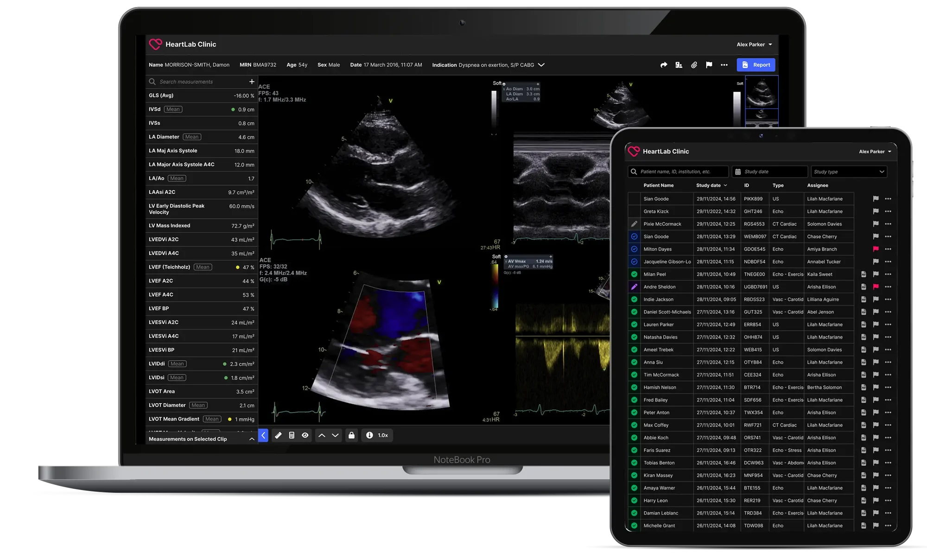Click green check status for Daniel Scott-Michaels
The height and width of the screenshot is (560, 927).
click(634, 312)
